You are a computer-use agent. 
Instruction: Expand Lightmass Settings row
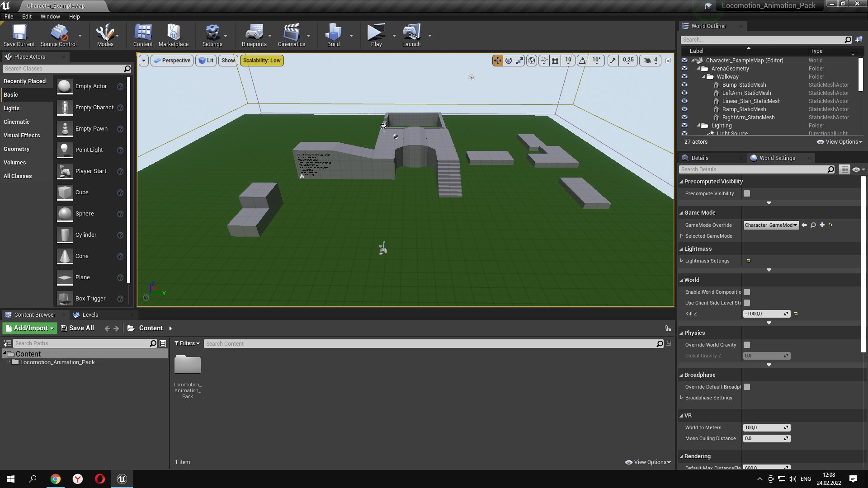pos(682,261)
